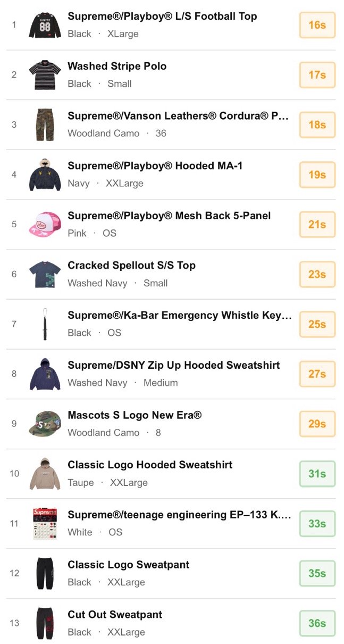This screenshot has width=344, height=644.
Task: Open Supreme/Playboy Hooded MA-1 title link
Action: pyautogui.click(x=155, y=166)
